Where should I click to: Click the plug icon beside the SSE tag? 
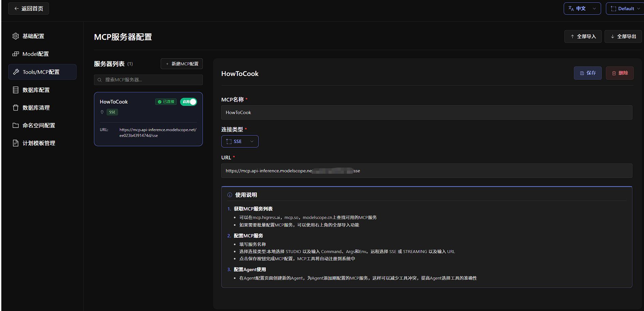tap(102, 112)
